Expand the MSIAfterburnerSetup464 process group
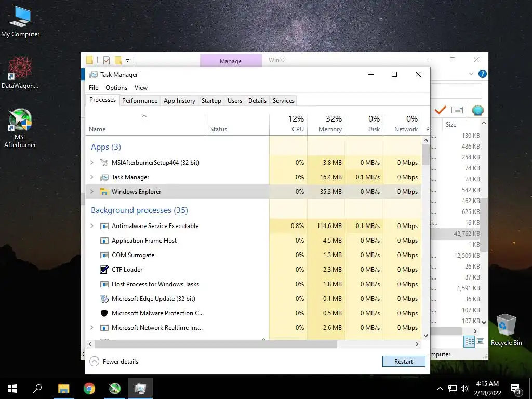The image size is (532, 399). [x=91, y=163]
